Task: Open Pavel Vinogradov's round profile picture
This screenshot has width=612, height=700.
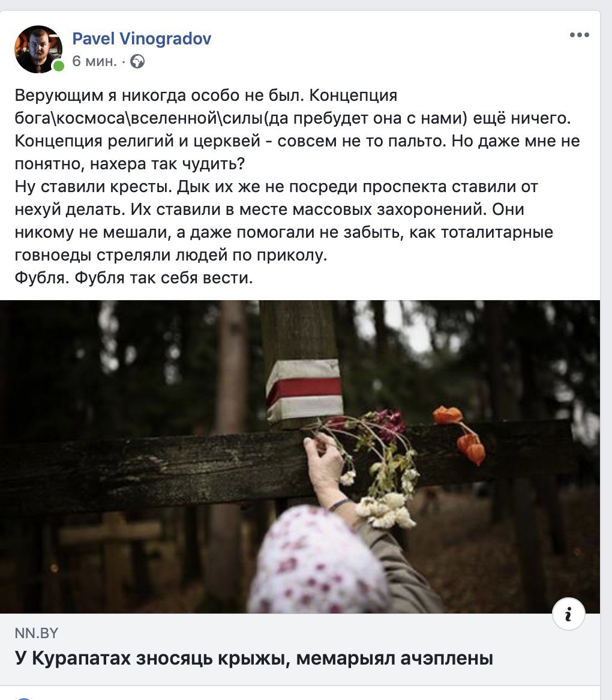Action: (x=38, y=49)
